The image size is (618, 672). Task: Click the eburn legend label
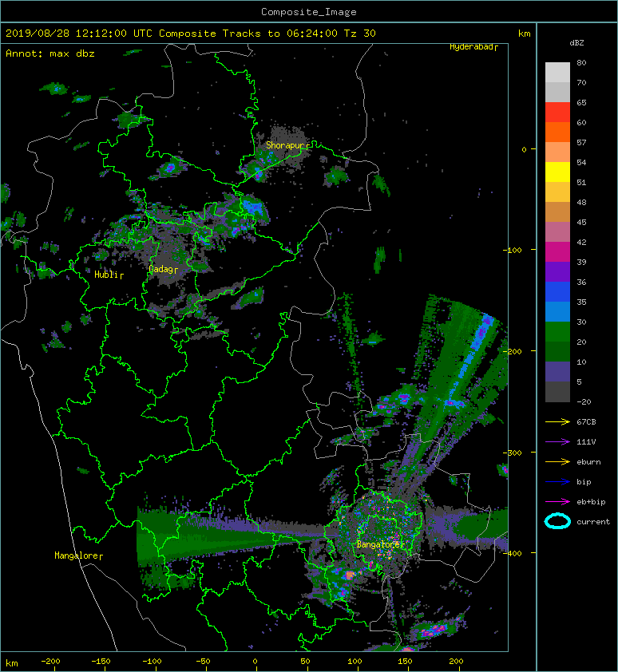pos(588,462)
